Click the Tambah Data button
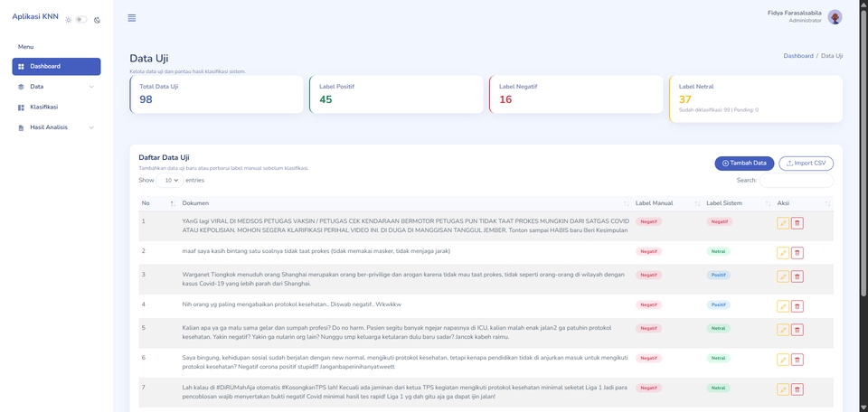868x412 pixels. pyautogui.click(x=744, y=164)
